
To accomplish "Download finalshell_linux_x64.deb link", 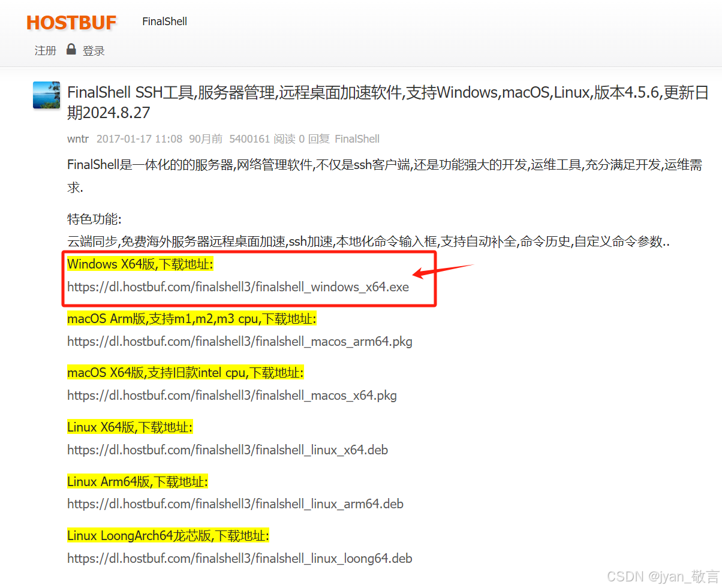I will 227,450.
